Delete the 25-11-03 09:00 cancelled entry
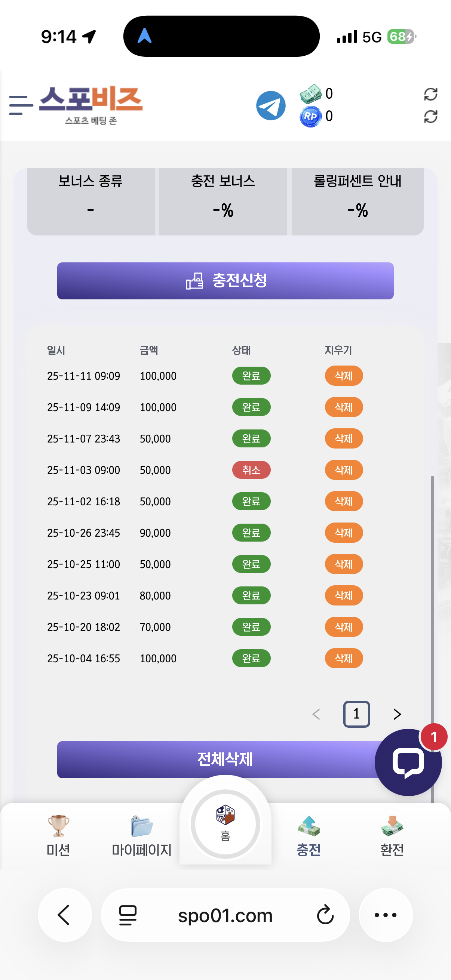Viewport: 451px width, 980px height. click(343, 470)
